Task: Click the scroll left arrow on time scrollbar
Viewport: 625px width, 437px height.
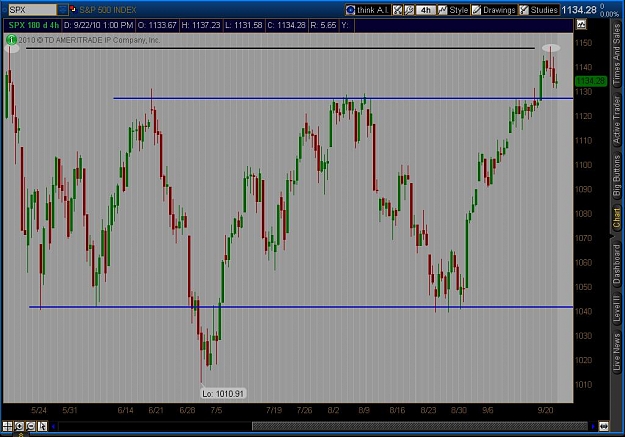Action: point(53,426)
